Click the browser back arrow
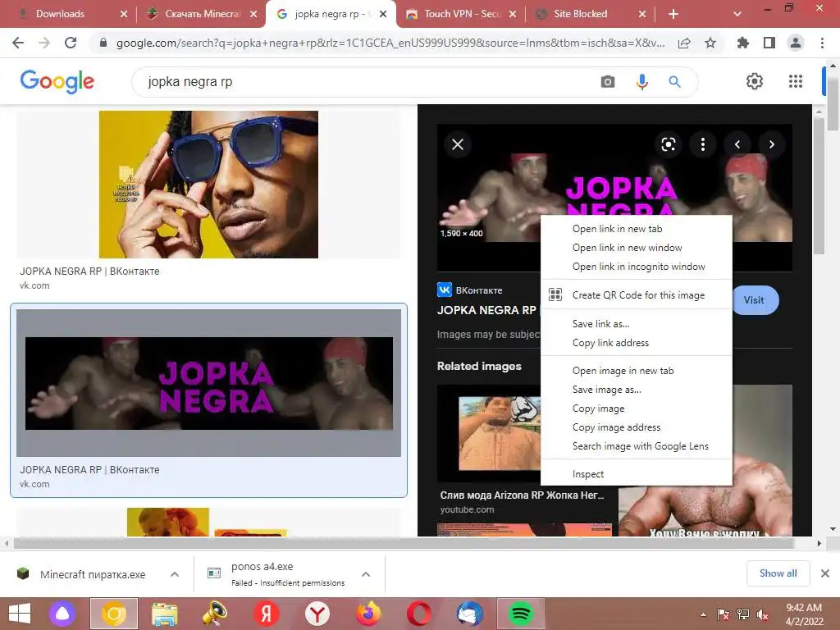The width and height of the screenshot is (840, 630). [18, 43]
